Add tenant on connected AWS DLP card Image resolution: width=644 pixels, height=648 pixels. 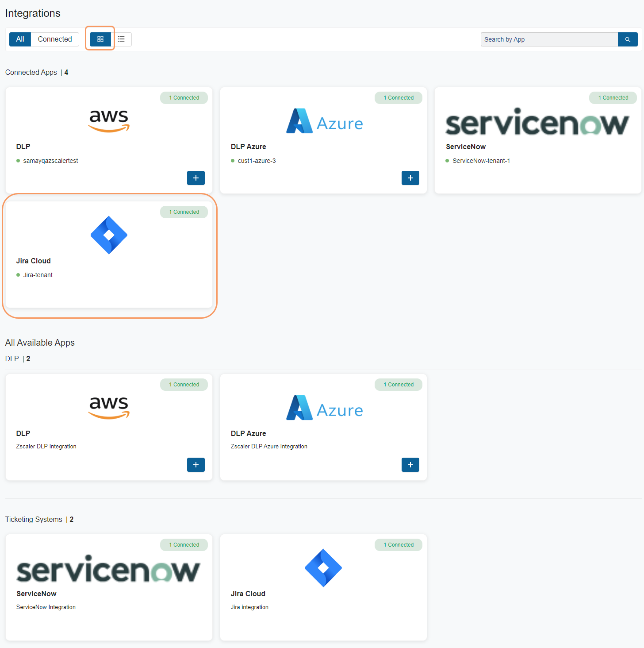(x=195, y=178)
